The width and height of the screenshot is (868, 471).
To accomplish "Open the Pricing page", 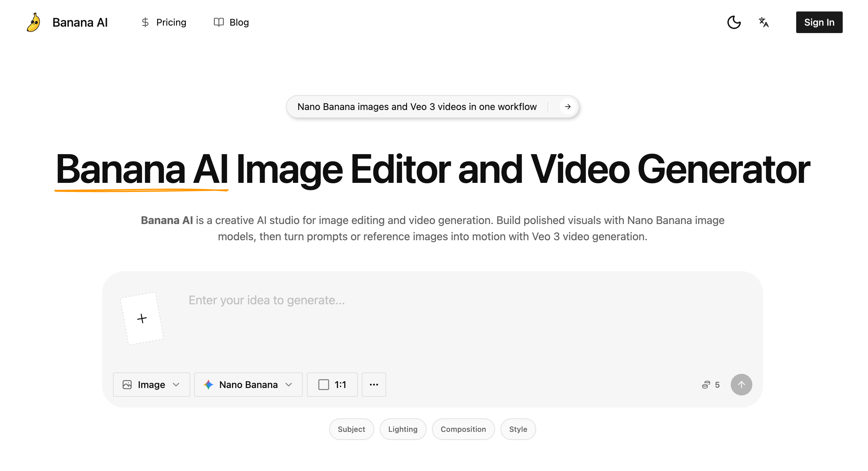I will 164,22.
